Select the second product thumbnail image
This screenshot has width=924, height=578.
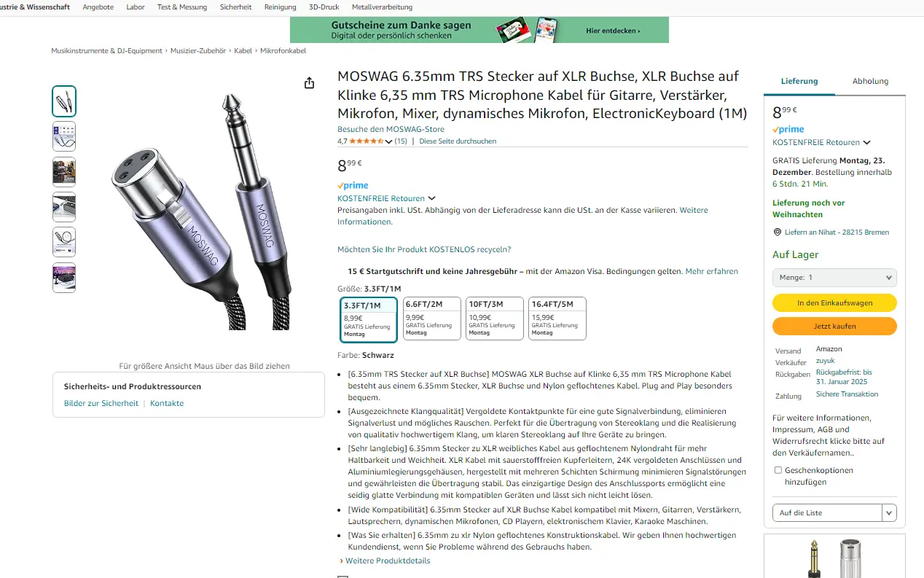coord(64,136)
